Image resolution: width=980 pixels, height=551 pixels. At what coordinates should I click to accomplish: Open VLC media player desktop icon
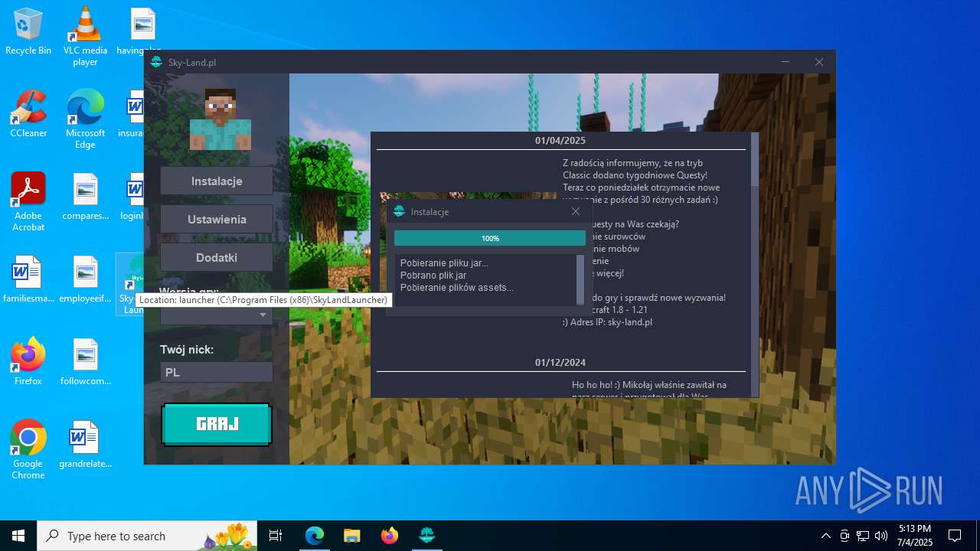coord(85,37)
